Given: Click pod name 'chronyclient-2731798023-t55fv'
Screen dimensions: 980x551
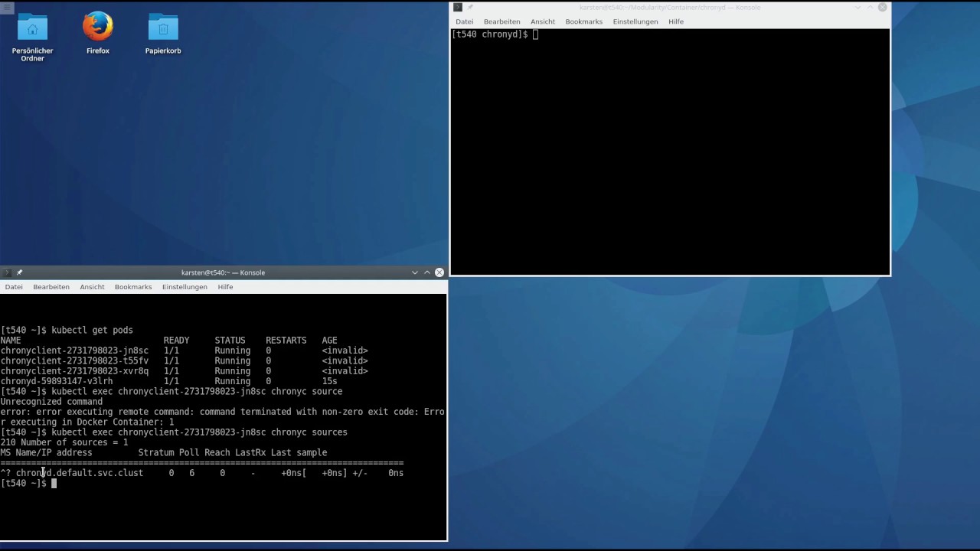Looking at the screenshot, I should (x=74, y=360).
